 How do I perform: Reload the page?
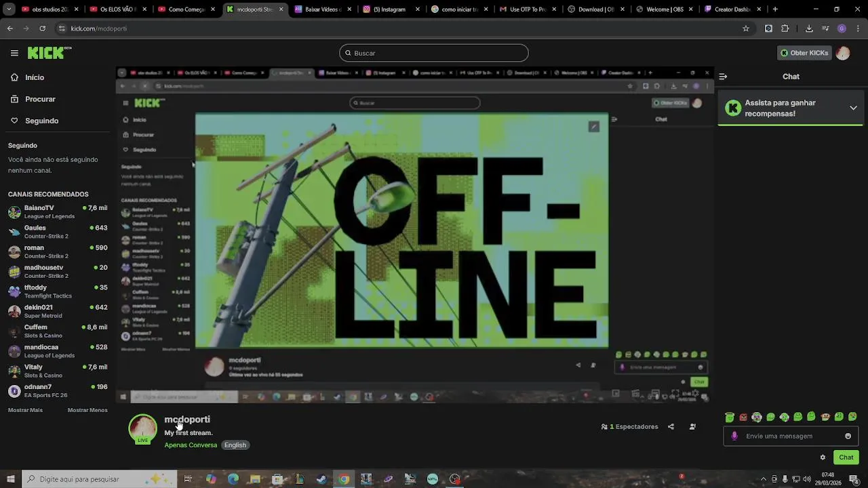42,28
